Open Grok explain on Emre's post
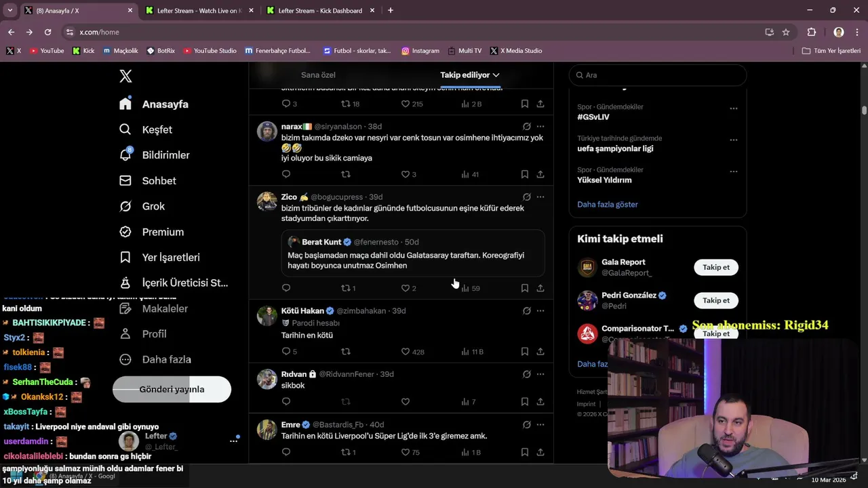The height and width of the screenshot is (488, 868). point(526,425)
